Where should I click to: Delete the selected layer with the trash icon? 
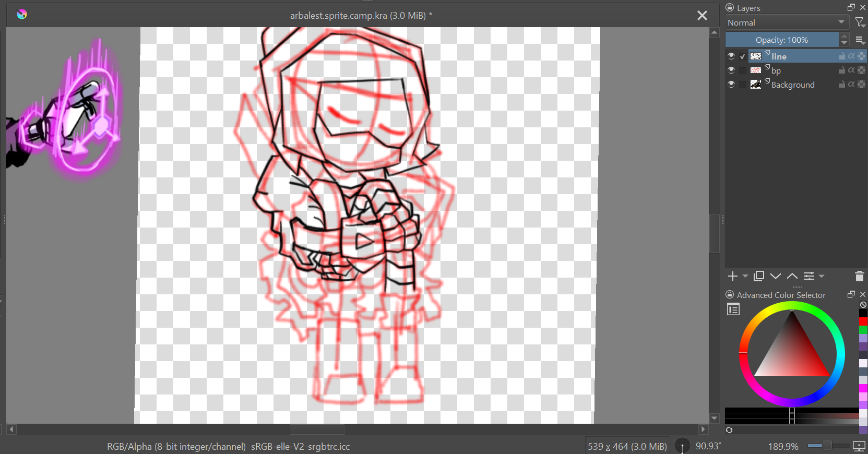click(860, 276)
